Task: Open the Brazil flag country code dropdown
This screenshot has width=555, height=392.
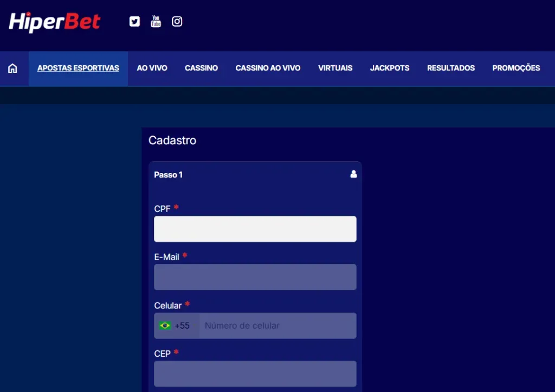Action: point(175,326)
